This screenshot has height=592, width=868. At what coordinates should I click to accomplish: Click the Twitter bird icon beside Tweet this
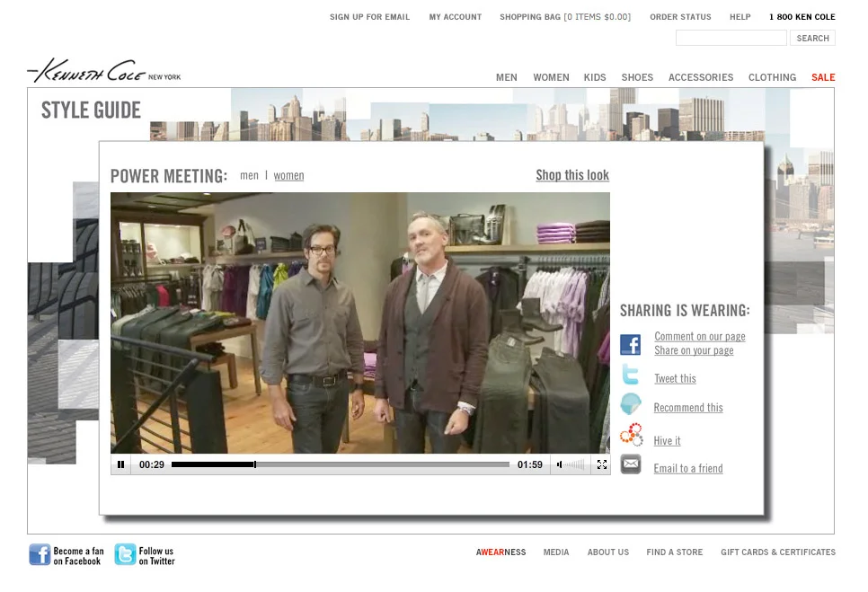click(631, 376)
